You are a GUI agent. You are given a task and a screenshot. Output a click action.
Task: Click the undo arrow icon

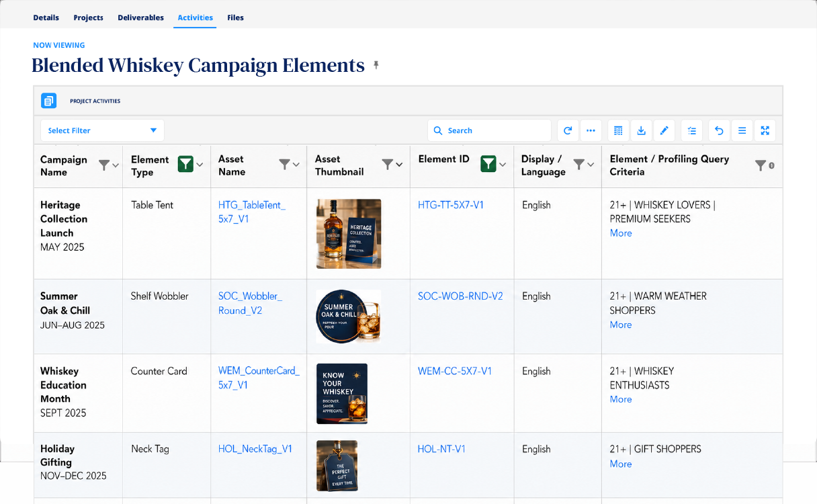tap(719, 130)
